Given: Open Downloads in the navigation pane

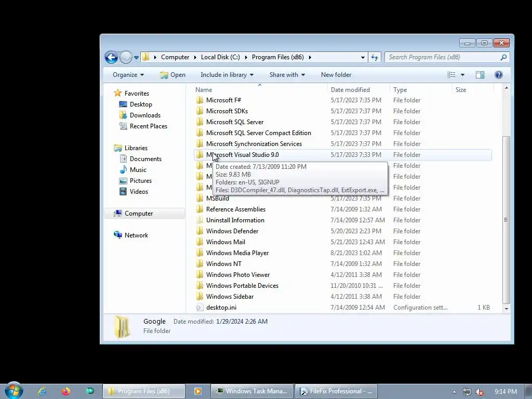Looking at the screenshot, I should click(x=145, y=115).
